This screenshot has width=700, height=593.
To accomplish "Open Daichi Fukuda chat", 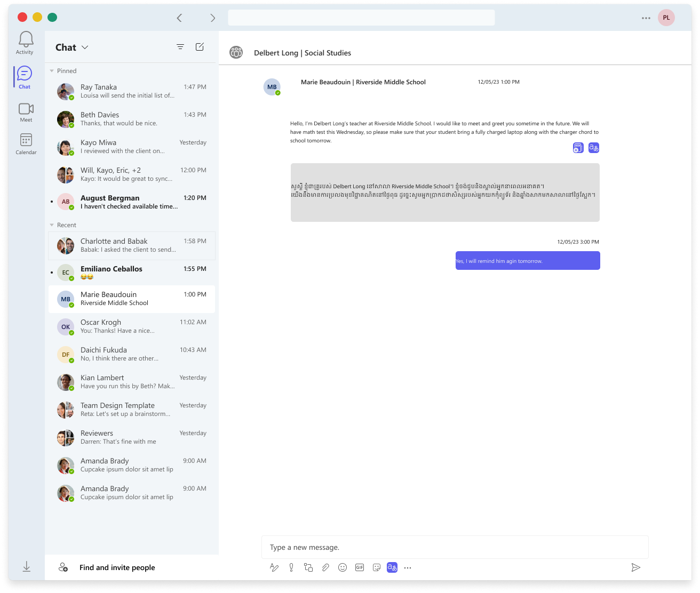I will tap(132, 354).
